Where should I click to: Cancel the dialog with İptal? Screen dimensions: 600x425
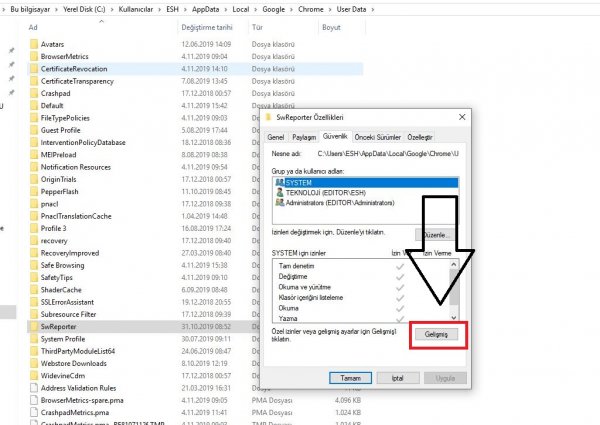coord(396,378)
